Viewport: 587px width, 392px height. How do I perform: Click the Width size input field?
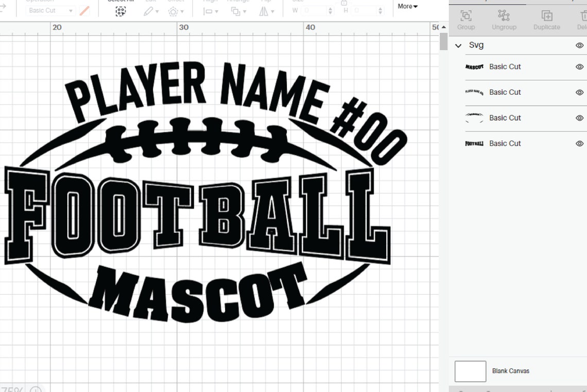point(315,10)
